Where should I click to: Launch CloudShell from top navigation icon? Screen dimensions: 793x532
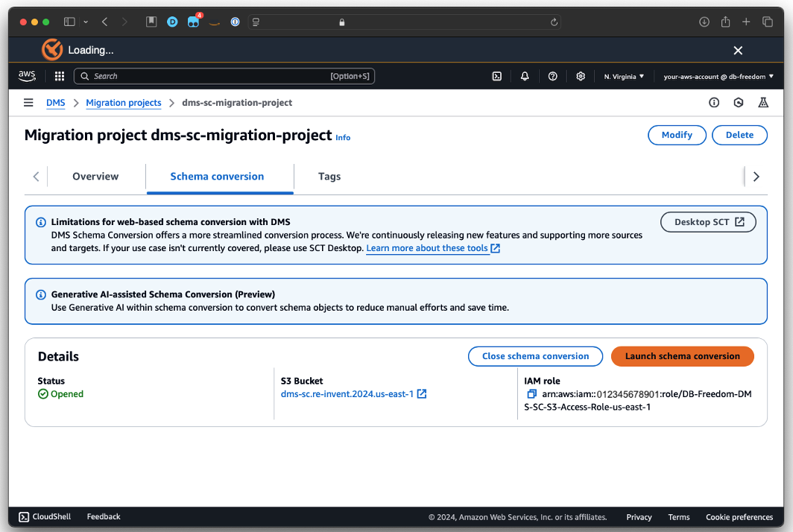click(x=497, y=76)
